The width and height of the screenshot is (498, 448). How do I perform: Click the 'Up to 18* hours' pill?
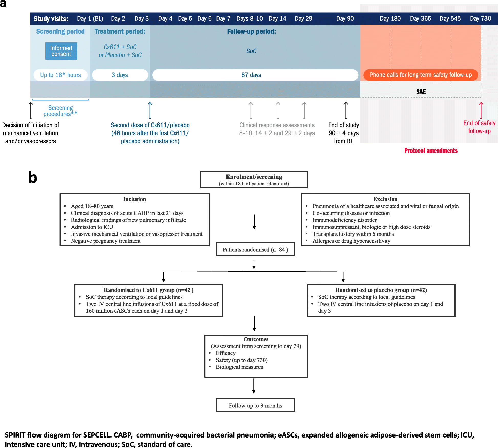[x=60, y=75]
